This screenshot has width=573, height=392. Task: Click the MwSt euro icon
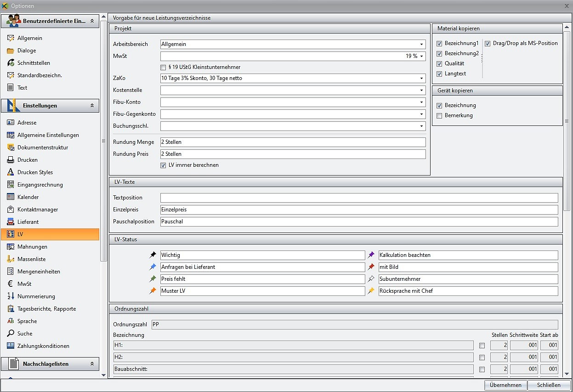(11, 284)
